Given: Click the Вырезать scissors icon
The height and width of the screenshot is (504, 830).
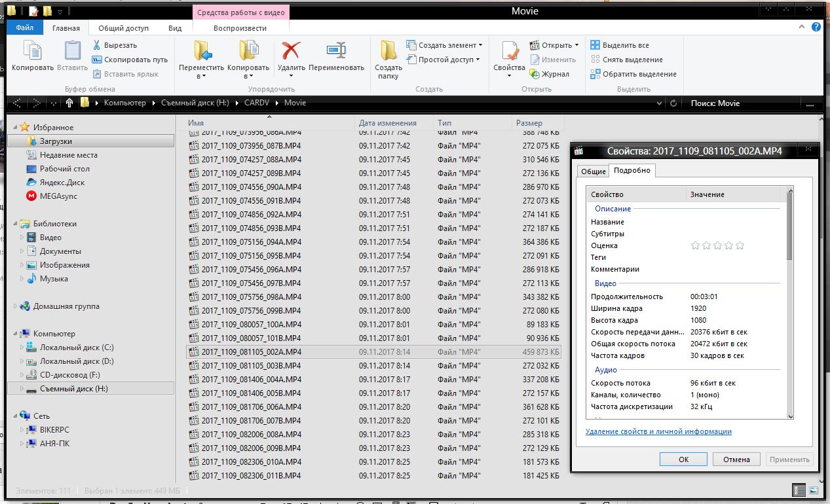Looking at the screenshot, I should point(97,45).
